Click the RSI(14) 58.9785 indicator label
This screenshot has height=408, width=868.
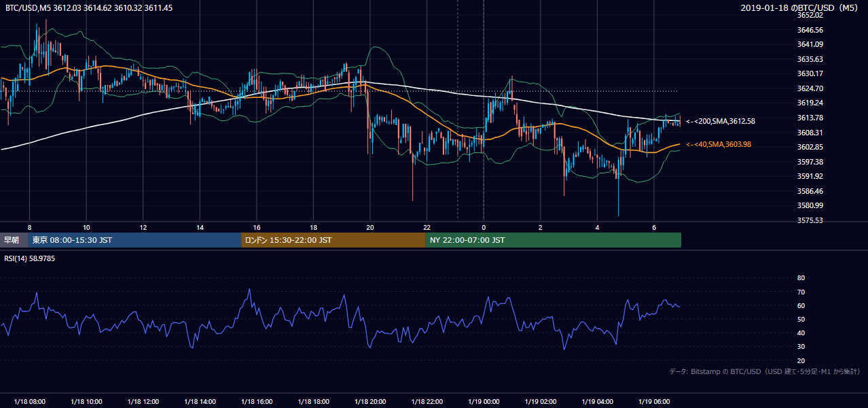tap(29, 258)
